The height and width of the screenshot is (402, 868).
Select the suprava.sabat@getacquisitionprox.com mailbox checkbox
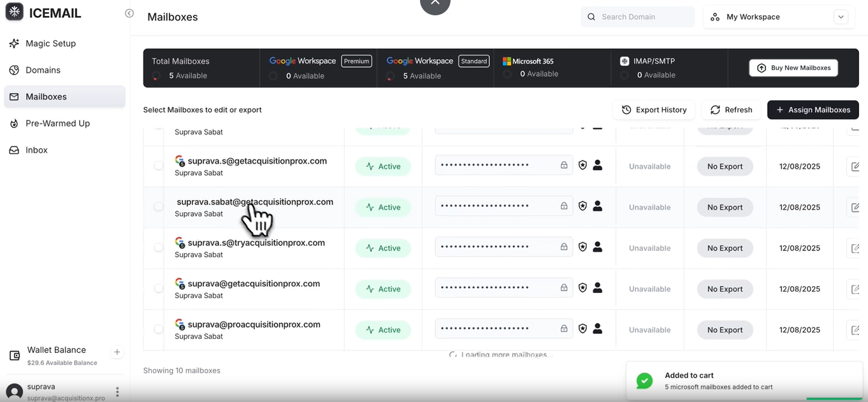point(158,206)
